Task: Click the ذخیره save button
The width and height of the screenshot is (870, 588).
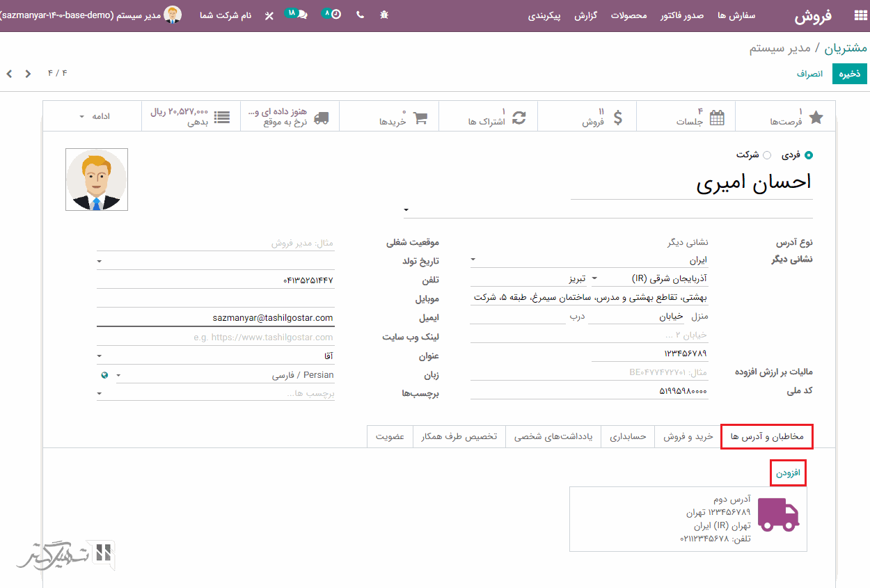Action: click(x=849, y=74)
